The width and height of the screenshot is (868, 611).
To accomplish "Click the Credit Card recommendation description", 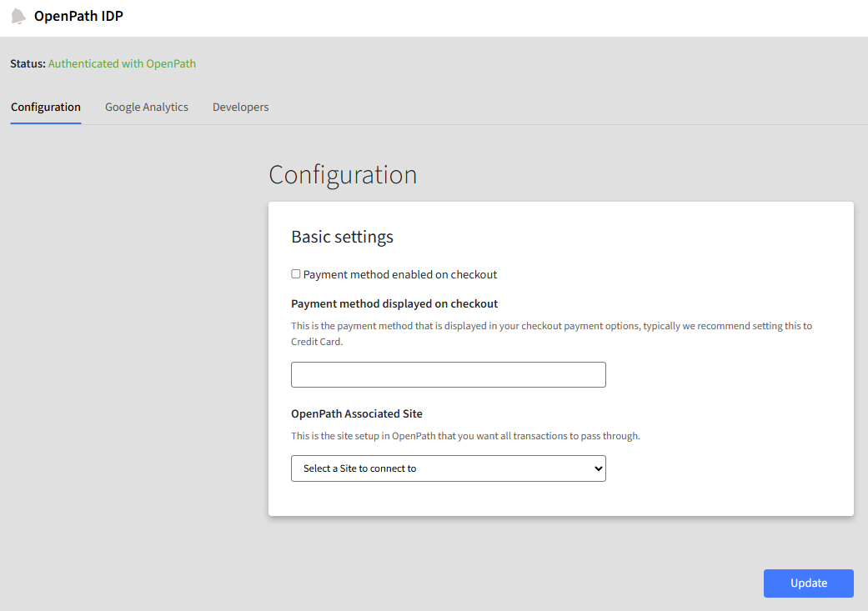I will tap(551, 333).
